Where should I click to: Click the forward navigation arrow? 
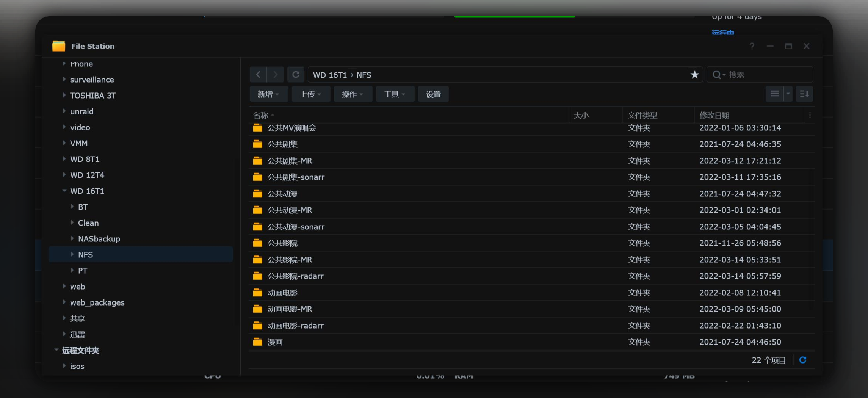pyautogui.click(x=275, y=75)
